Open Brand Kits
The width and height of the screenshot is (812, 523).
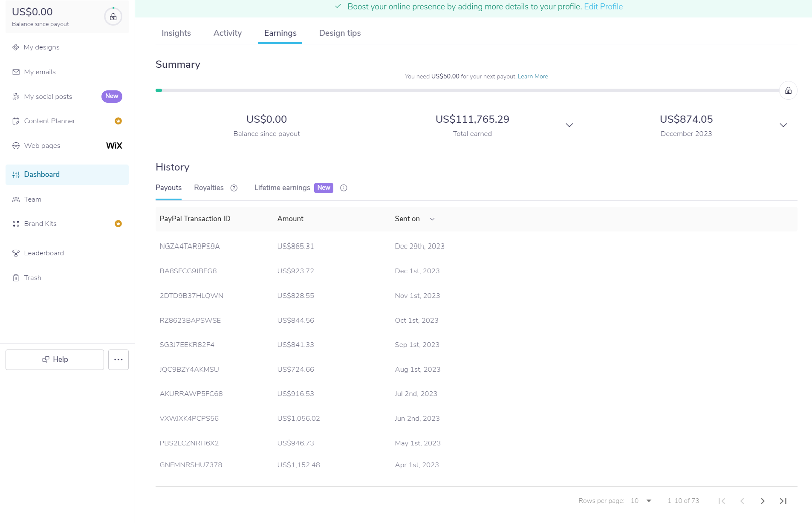[x=40, y=224]
